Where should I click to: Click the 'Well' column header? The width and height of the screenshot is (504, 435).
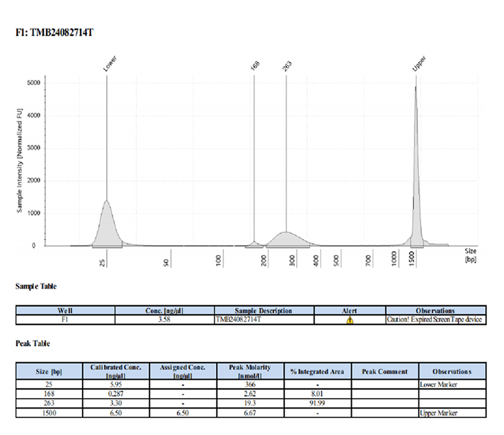(65, 311)
